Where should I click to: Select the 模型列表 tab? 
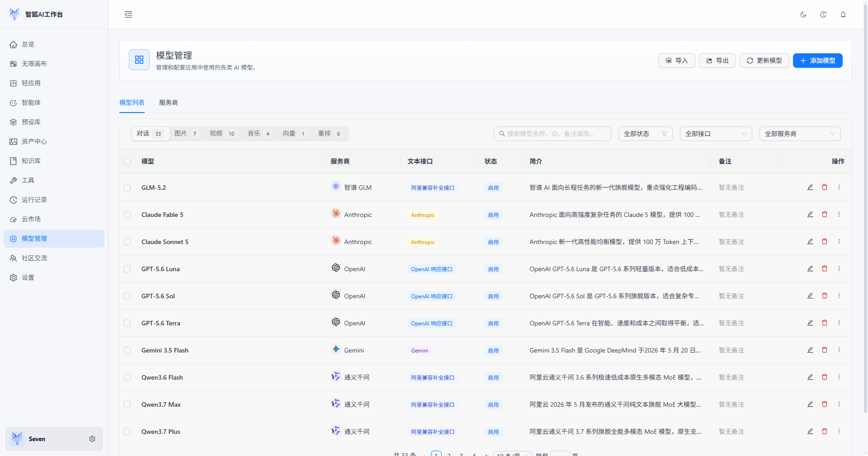(132, 103)
